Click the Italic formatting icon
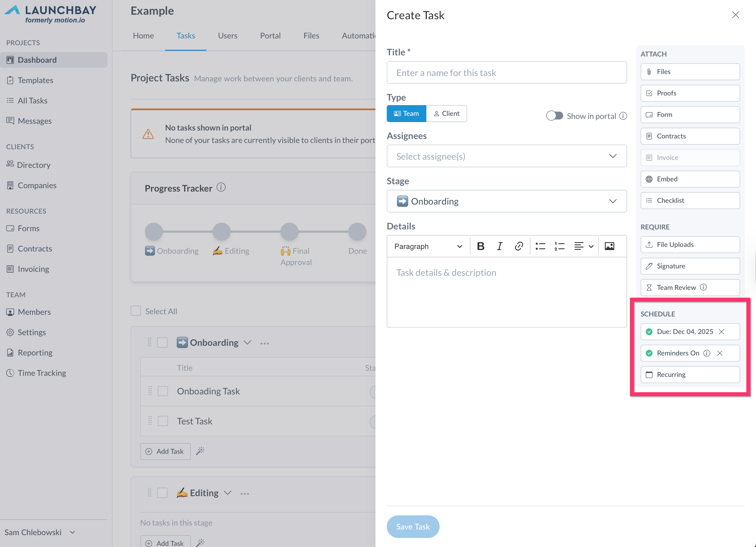The image size is (756, 547). 499,246
